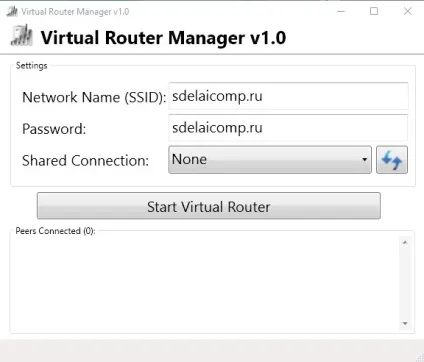This screenshot has height=362, width=424.
Task: Open the Shared Connection dropdown showing None
Action: pyautogui.click(x=270, y=160)
